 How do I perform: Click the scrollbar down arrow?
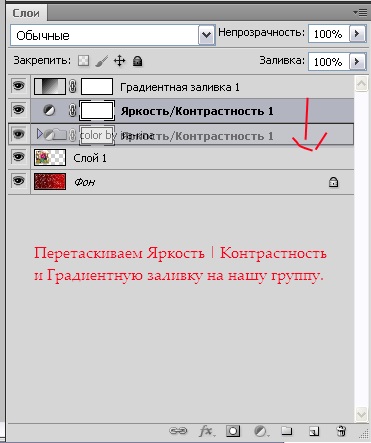[361, 414]
